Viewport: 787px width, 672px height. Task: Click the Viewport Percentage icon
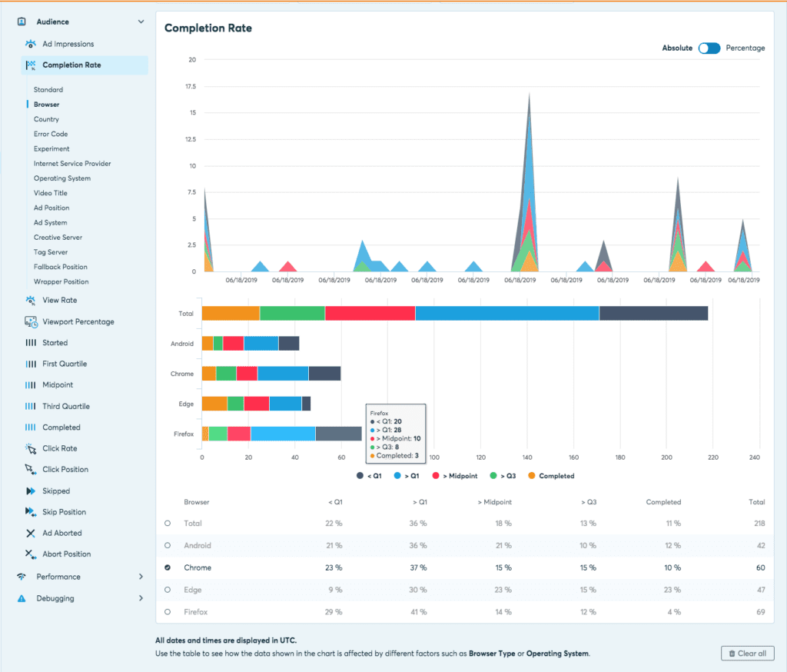coord(31,322)
